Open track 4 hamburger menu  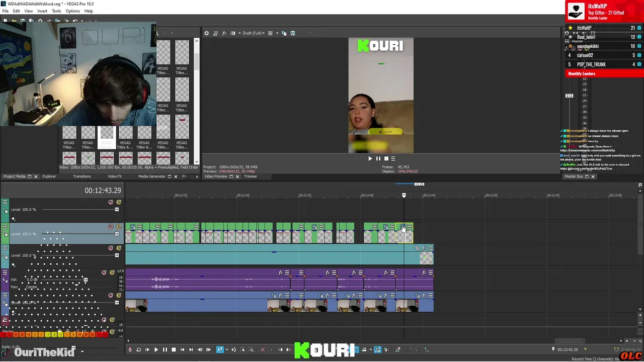(5, 273)
